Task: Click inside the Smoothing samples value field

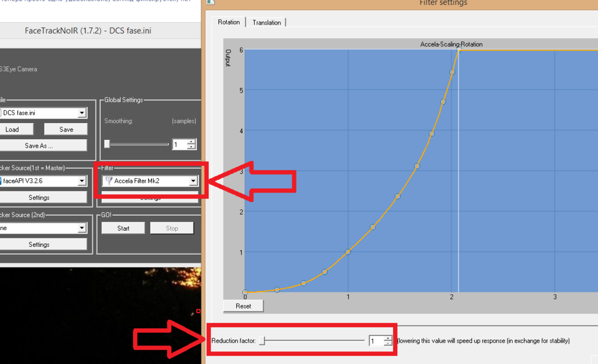Action: pos(179,145)
